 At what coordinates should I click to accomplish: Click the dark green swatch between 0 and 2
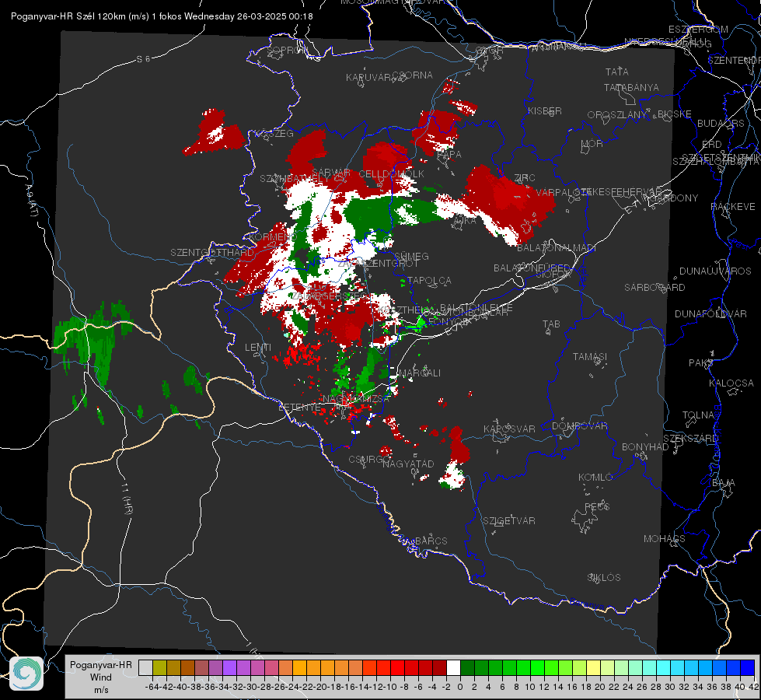467,668
